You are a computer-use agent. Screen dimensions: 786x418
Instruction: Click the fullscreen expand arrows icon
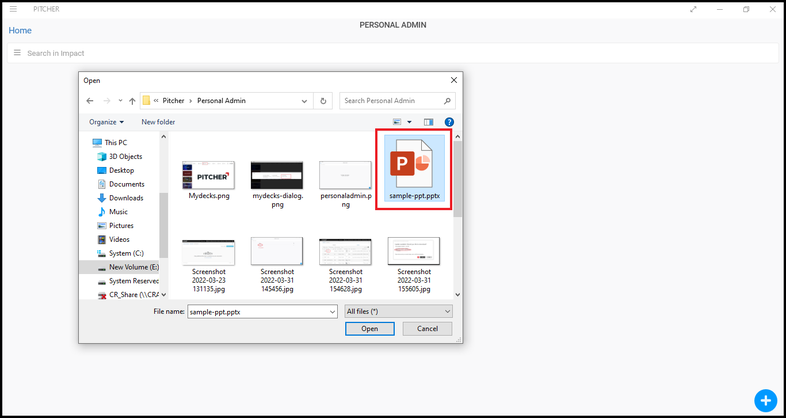pyautogui.click(x=694, y=9)
